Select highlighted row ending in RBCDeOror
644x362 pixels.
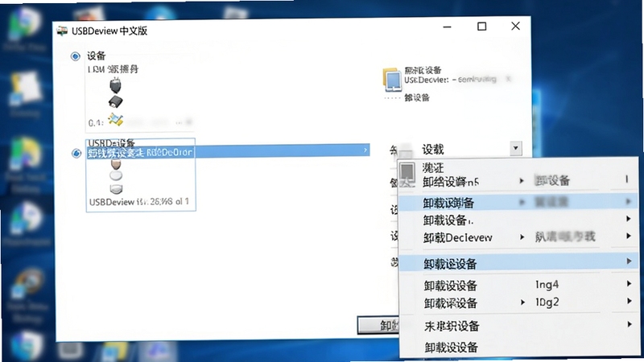(x=228, y=150)
